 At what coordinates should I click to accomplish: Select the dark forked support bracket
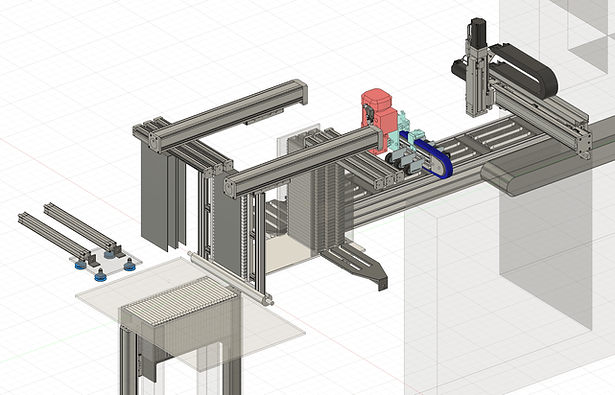355,263
